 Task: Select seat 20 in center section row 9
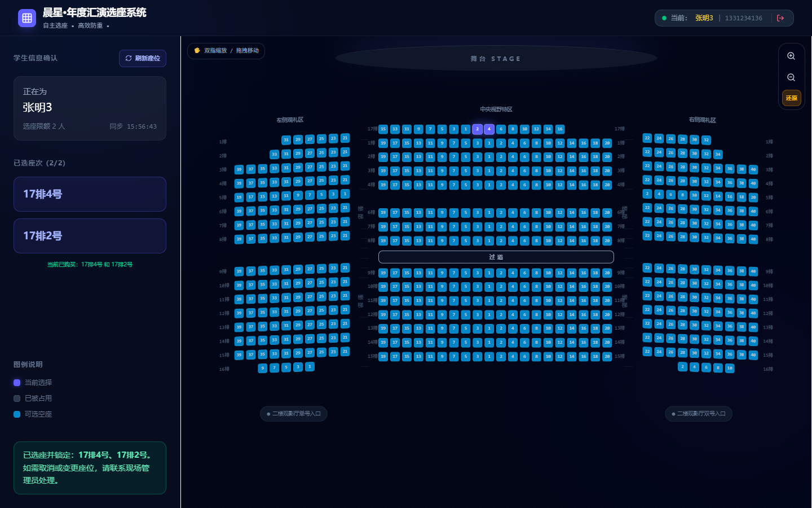tap(607, 273)
